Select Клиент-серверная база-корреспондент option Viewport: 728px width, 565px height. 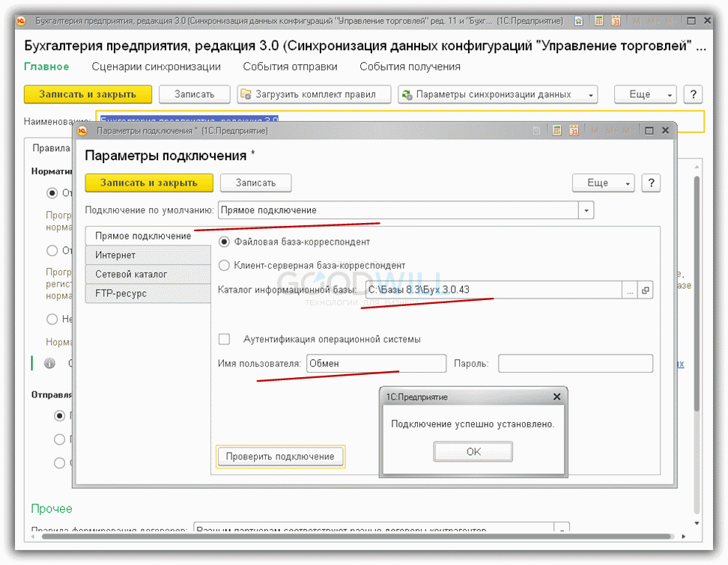(x=224, y=265)
